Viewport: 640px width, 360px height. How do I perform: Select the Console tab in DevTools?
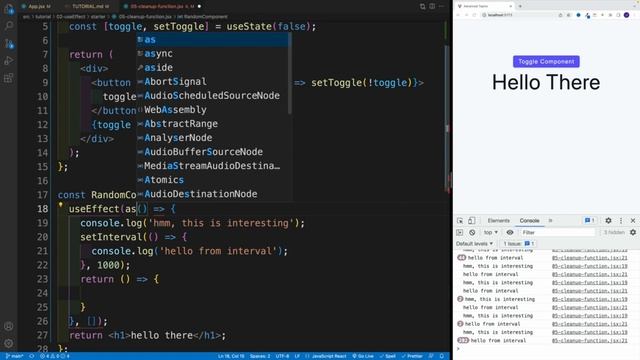point(529,220)
